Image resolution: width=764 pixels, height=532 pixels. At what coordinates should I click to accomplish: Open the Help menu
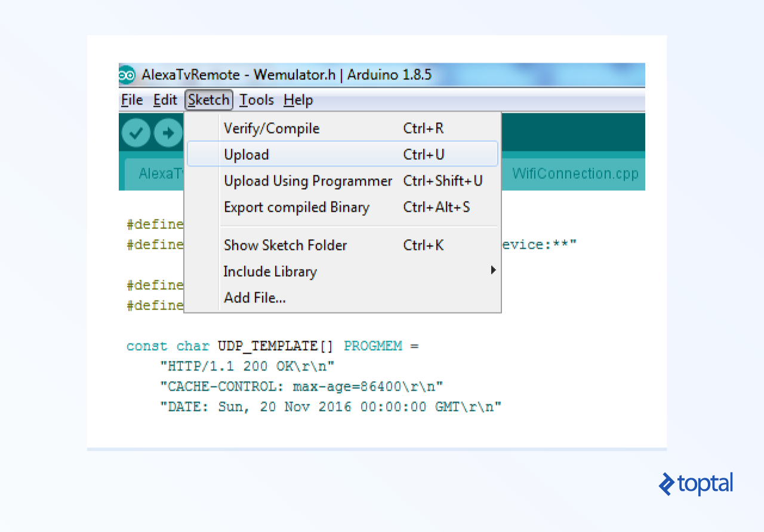[298, 100]
